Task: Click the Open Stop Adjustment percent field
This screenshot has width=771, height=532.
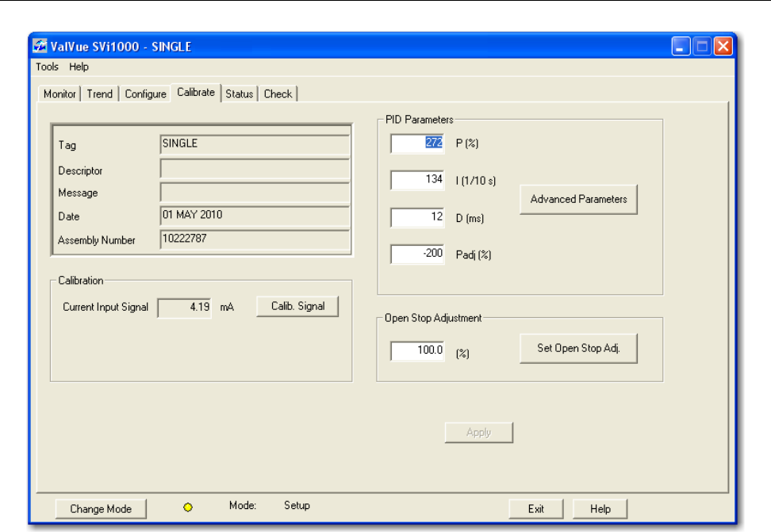Action: point(417,351)
